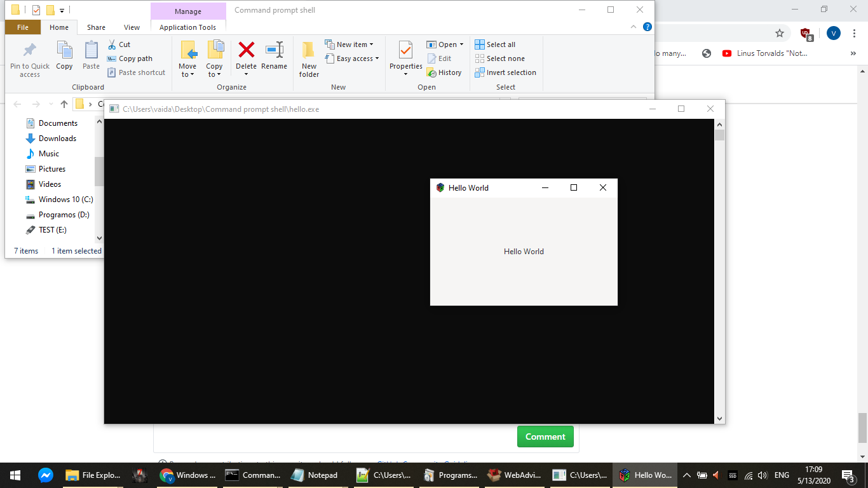Click the Manage contextual tab
The image size is (868, 488).
(188, 11)
